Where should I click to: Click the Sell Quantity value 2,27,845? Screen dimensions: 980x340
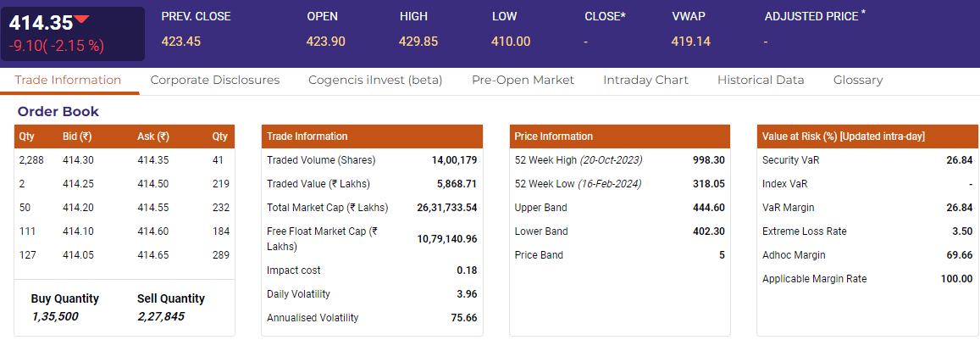[x=160, y=316]
